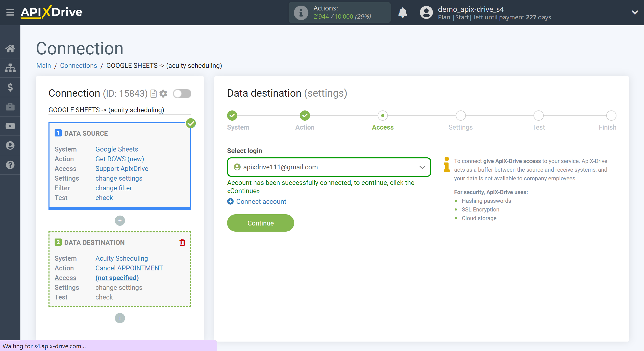Click the ApiX-Drive logo
This screenshot has width=644, height=351.
point(52,12)
